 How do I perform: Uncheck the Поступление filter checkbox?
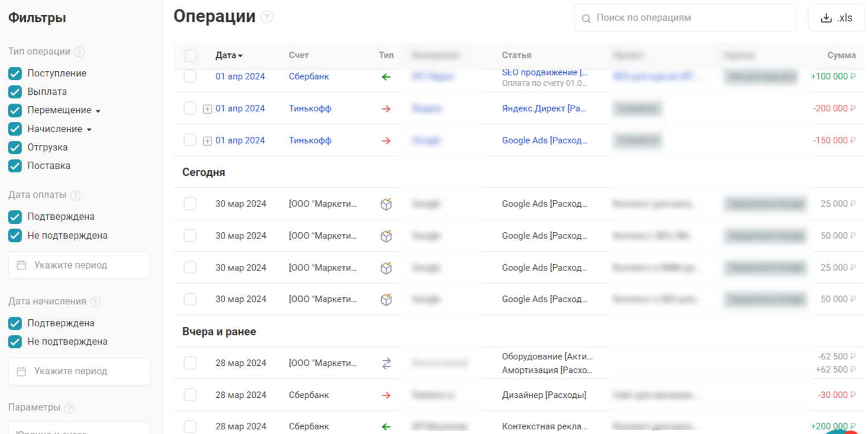(15, 73)
